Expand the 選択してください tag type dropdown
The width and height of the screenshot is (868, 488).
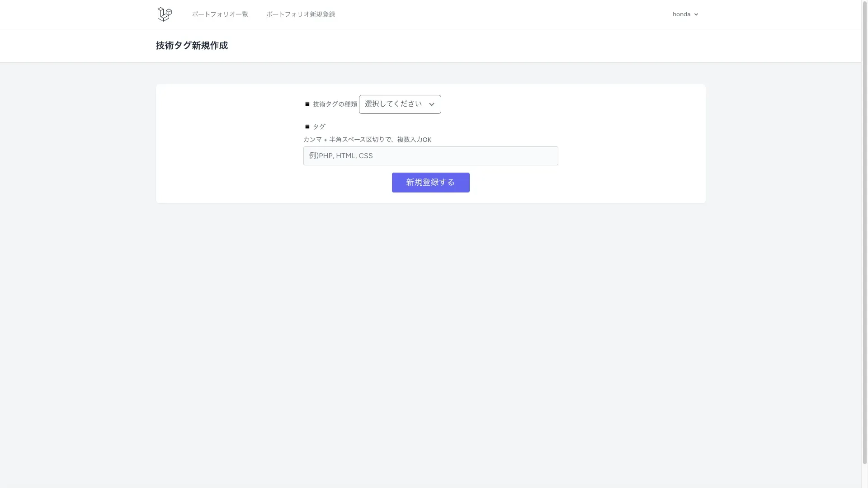[x=393, y=104]
